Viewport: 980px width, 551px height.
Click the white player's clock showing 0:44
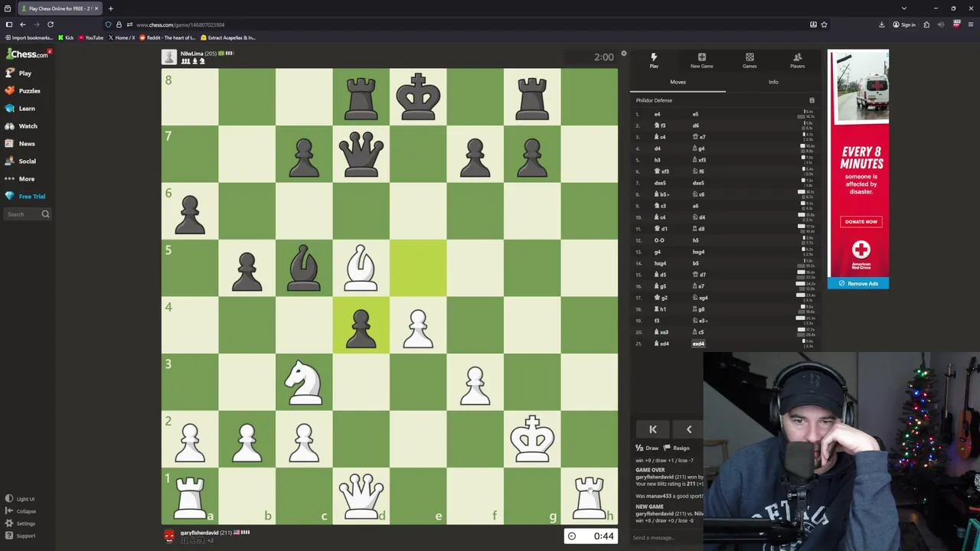[590, 536]
